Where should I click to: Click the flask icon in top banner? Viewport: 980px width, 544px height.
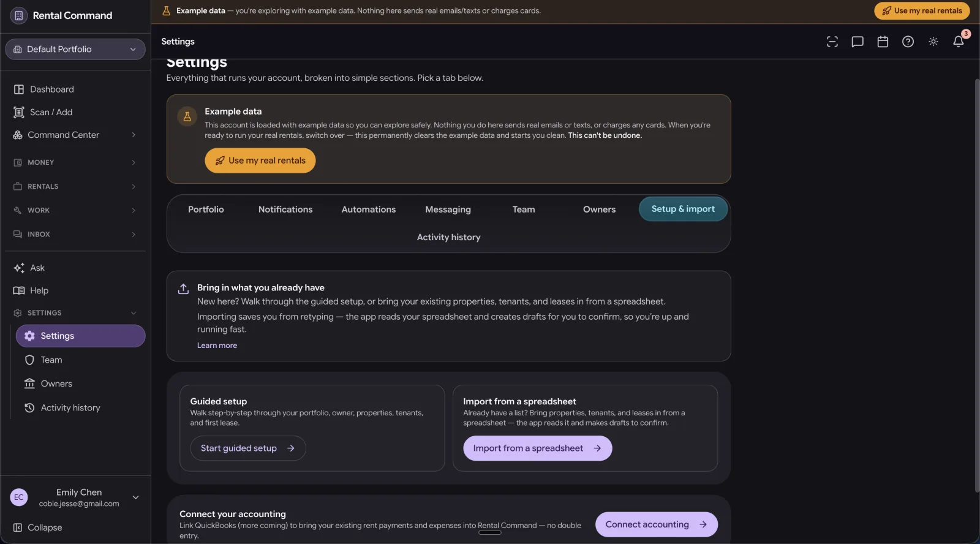(166, 11)
